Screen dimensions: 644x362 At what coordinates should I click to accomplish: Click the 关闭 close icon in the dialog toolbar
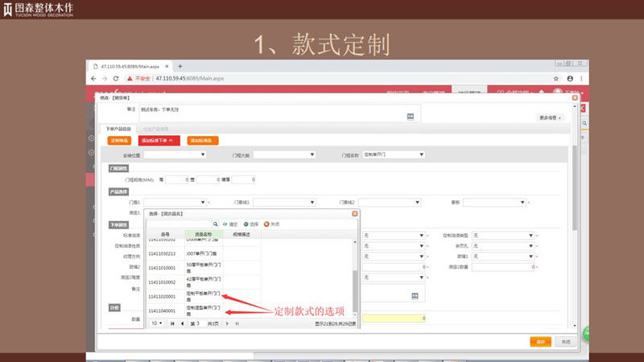pos(266,224)
